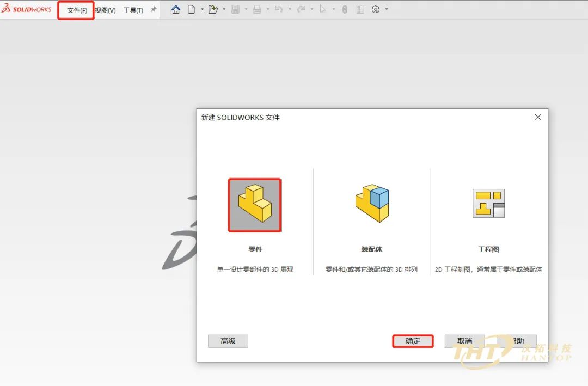Click the SOLIDWORKS logo
The height and width of the screenshot is (386, 588).
pos(27,9)
